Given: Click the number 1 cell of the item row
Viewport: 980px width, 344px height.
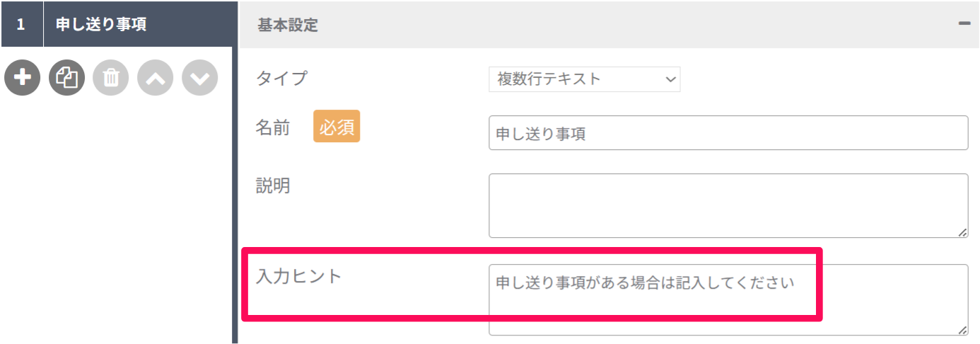Looking at the screenshot, I should click(21, 23).
